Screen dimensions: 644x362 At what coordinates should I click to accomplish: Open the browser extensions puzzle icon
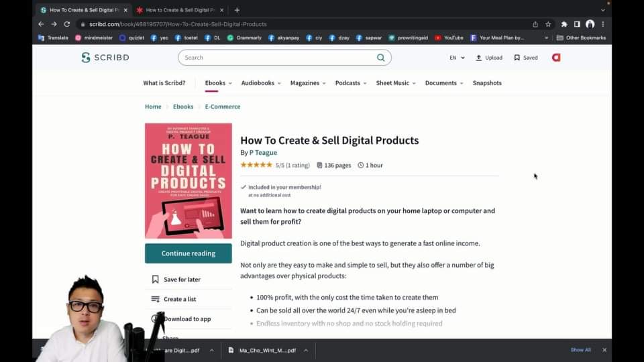[x=564, y=24]
